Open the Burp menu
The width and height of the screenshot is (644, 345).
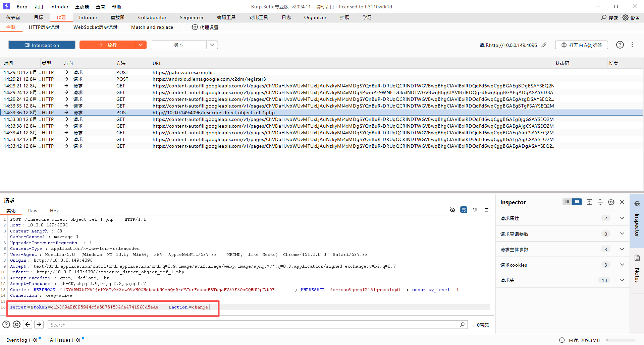[22, 6]
